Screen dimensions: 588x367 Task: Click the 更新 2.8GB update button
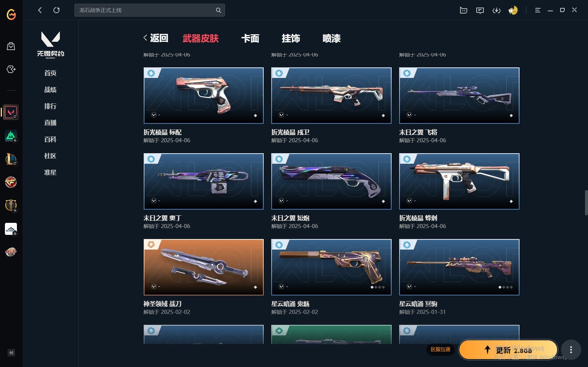(x=508, y=350)
